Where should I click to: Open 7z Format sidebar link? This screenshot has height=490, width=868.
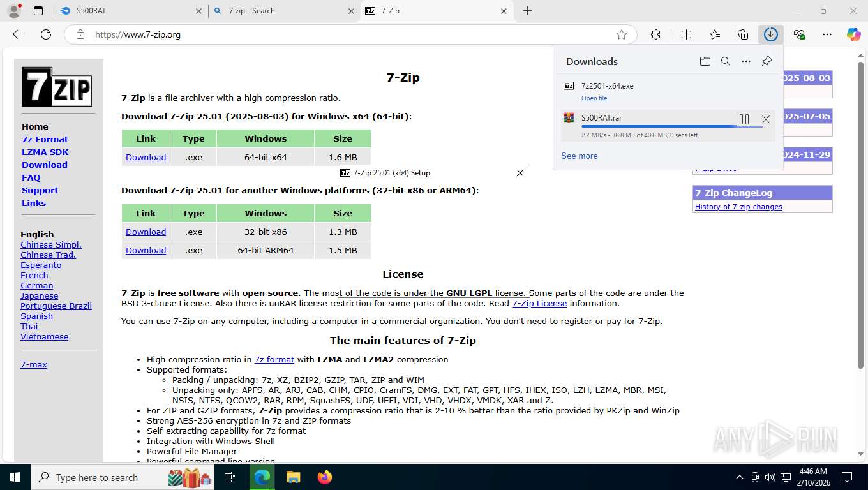coord(45,139)
